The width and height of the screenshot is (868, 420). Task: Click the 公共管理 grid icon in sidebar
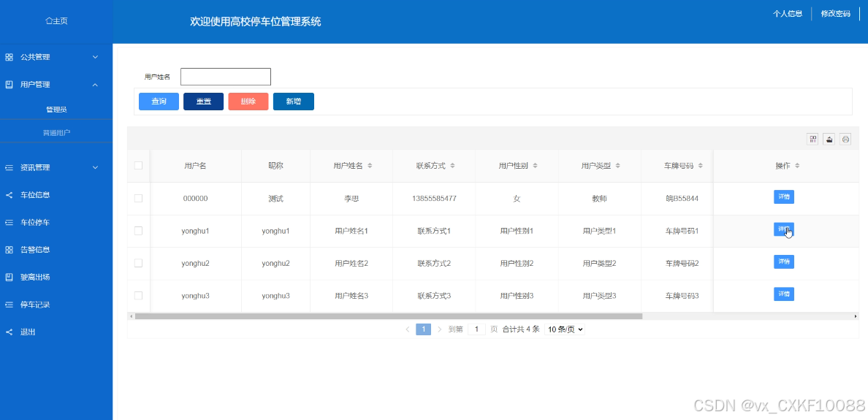click(9, 57)
